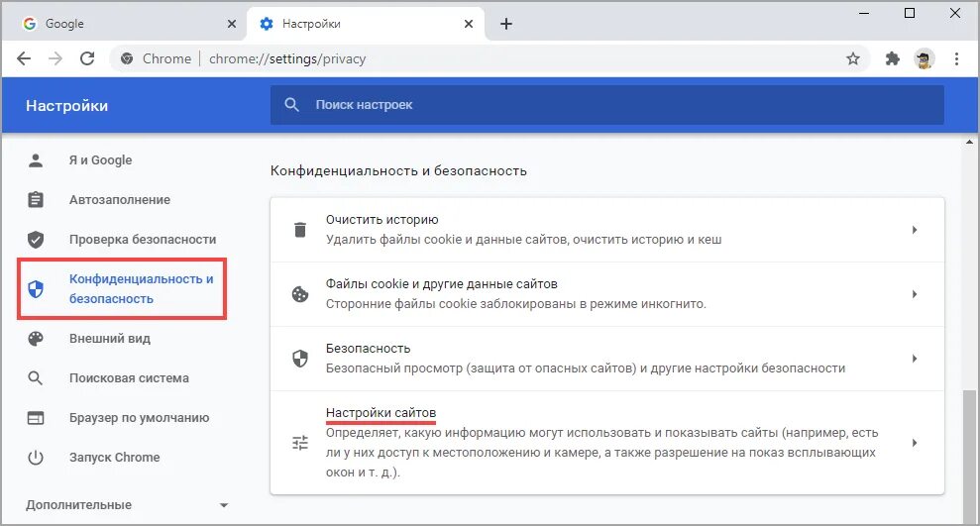
Task: Click the Настройки header title
Action: click(x=66, y=106)
